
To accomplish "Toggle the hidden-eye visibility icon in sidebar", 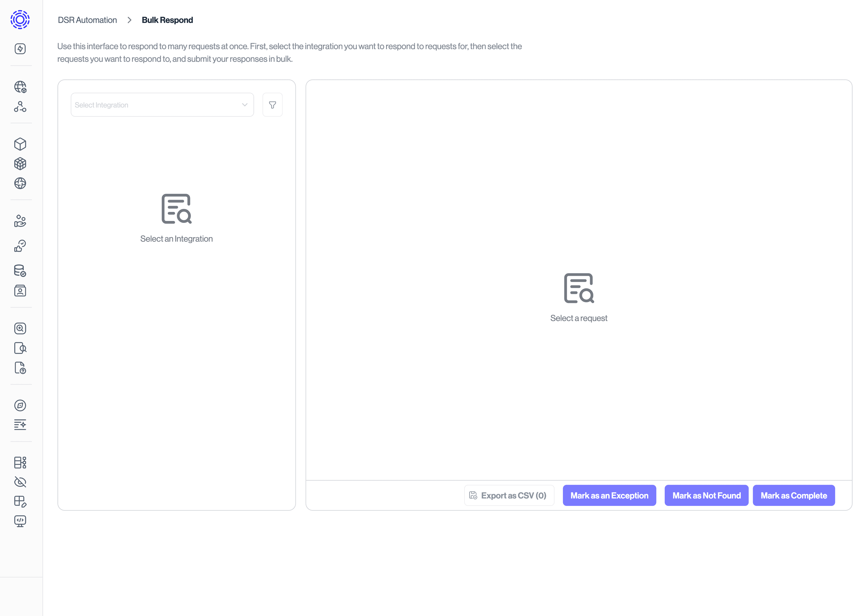I will pyautogui.click(x=20, y=482).
